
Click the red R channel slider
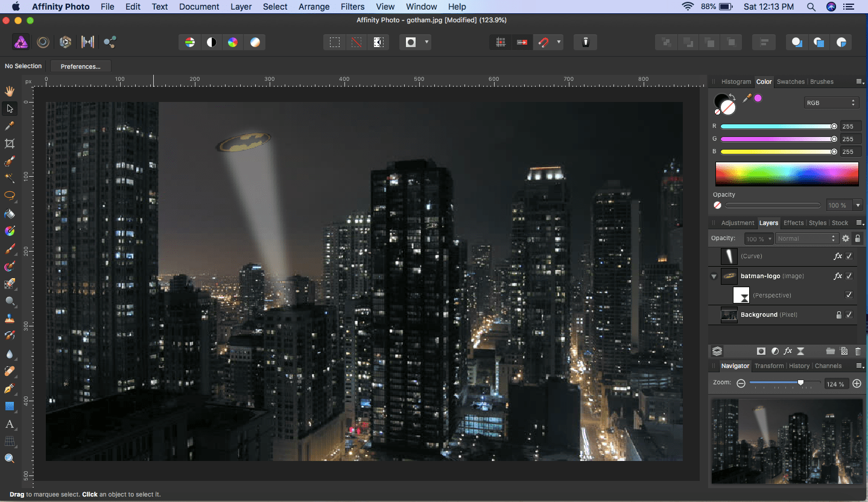(777, 127)
